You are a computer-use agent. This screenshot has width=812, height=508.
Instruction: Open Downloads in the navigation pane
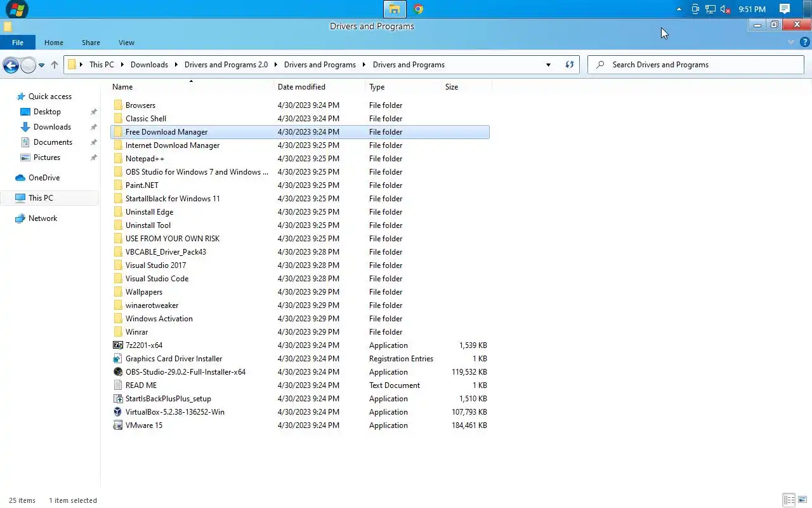click(x=52, y=127)
